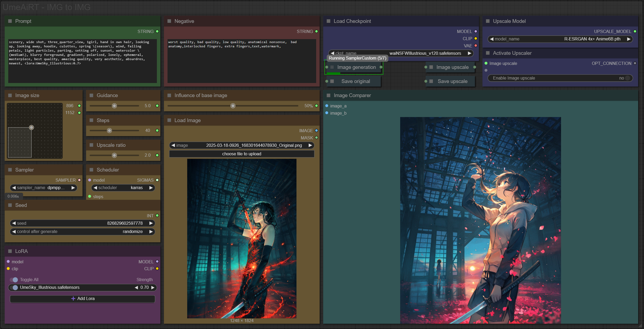Click the Image Comparer node collapse square

click(328, 95)
